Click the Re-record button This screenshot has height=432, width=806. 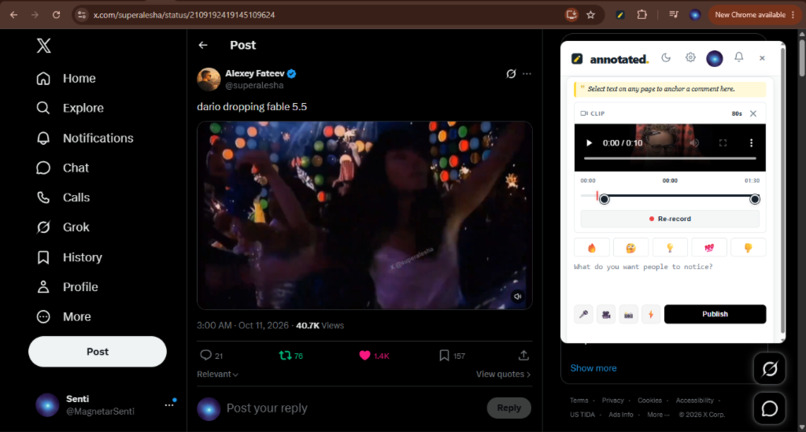pos(670,219)
